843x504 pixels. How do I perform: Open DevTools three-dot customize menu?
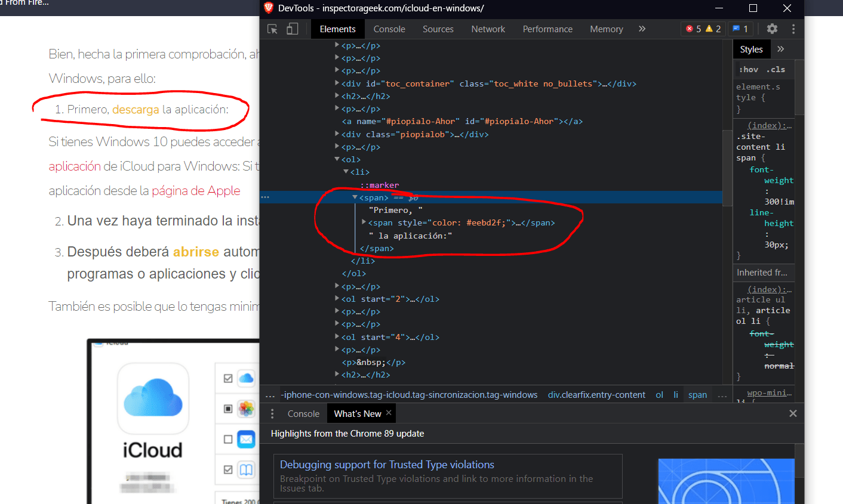tap(793, 29)
